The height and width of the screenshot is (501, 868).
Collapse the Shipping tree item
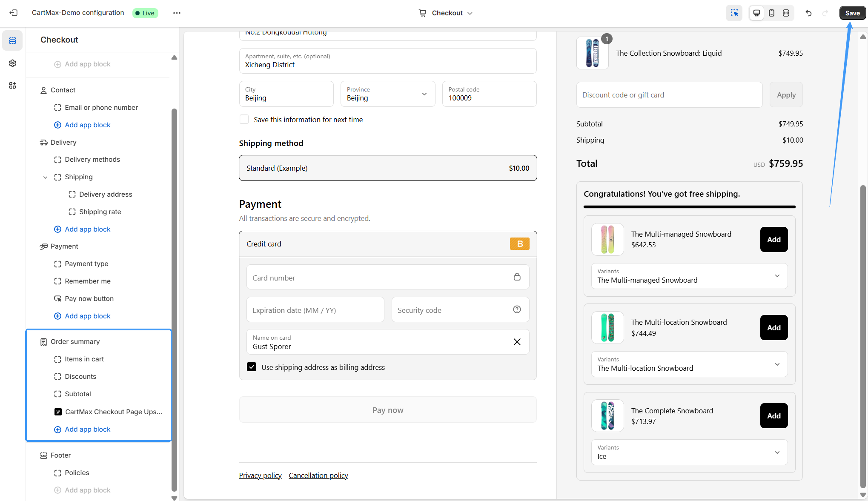(45, 177)
